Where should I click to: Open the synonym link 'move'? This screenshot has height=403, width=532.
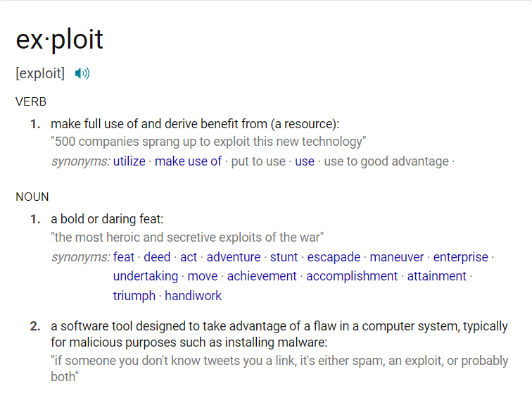click(x=203, y=276)
